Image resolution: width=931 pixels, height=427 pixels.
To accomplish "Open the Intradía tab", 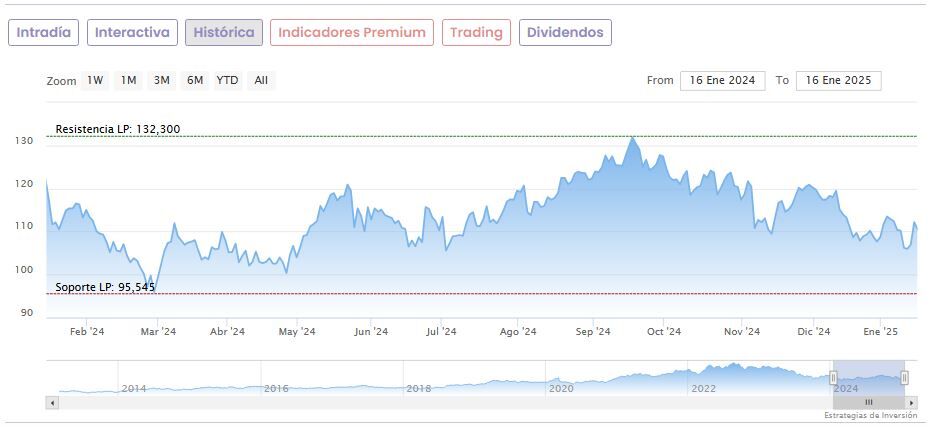I will tap(43, 32).
